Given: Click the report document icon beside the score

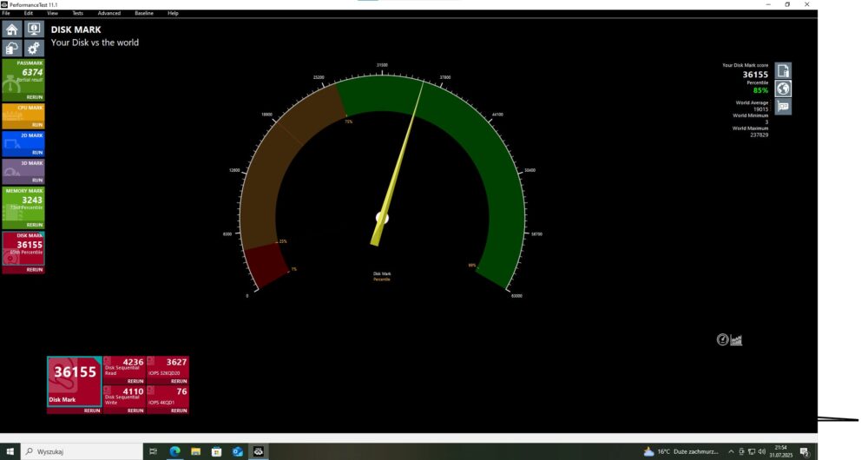Looking at the screenshot, I should (x=783, y=71).
